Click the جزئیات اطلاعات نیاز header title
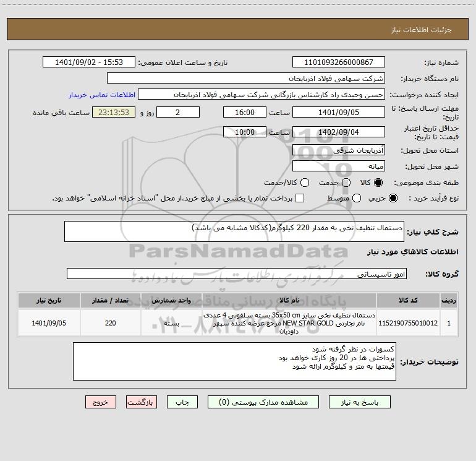The height and width of the screenshot is (461, 476). point(421,30)
